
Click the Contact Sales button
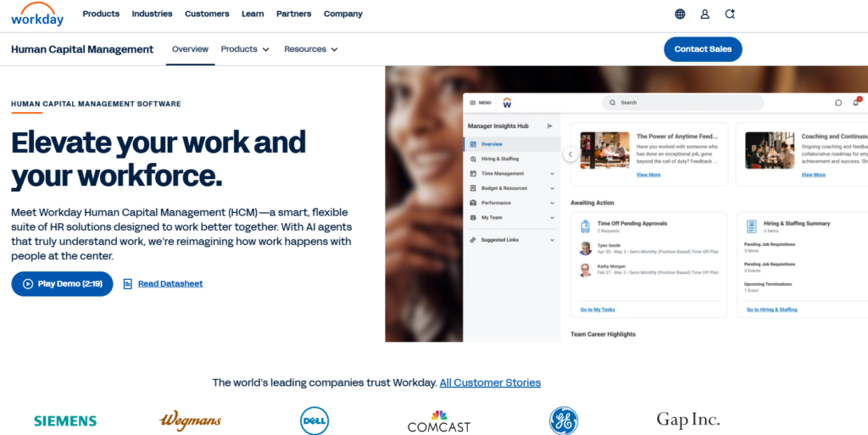pyautogui.click(x=703, y=49)
